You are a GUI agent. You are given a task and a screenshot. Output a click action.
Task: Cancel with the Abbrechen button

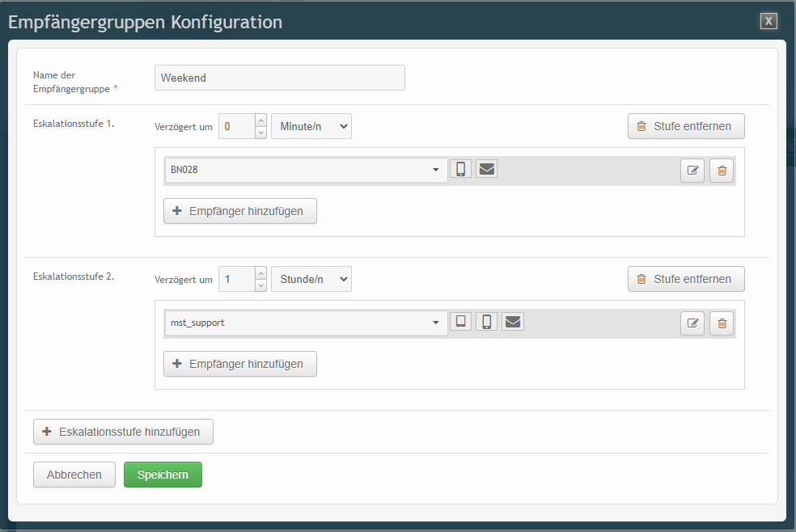click(74, 475)
